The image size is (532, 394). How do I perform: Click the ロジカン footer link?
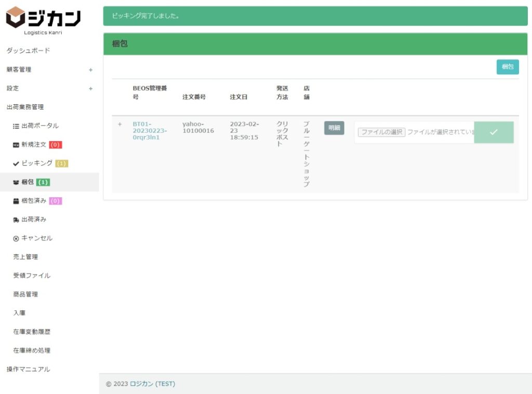pyautogui.click(x=141, y=384)
